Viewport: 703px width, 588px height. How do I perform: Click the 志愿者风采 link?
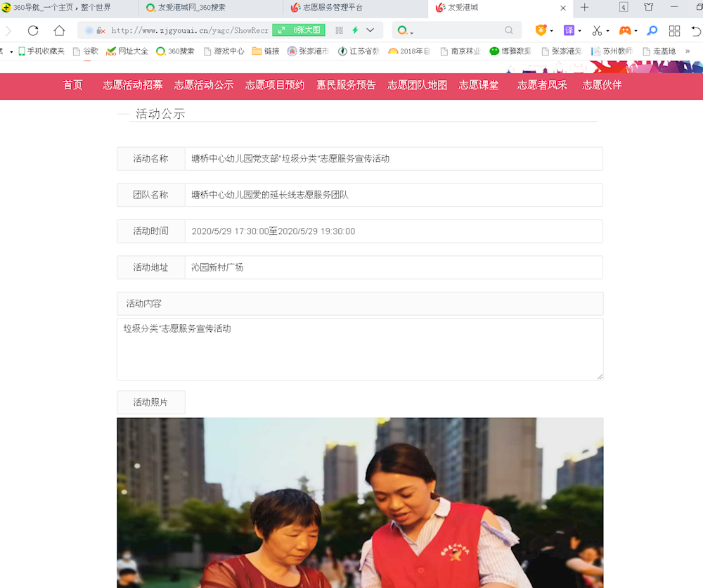coord(542,84)
